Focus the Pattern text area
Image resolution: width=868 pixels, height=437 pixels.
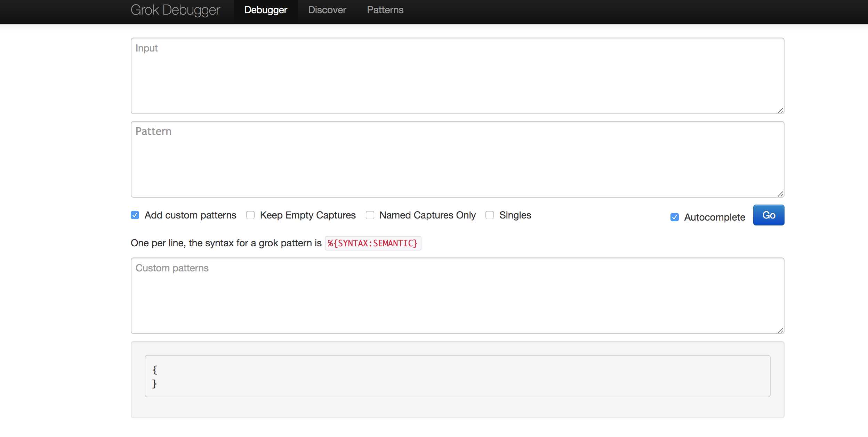(457, 159)
